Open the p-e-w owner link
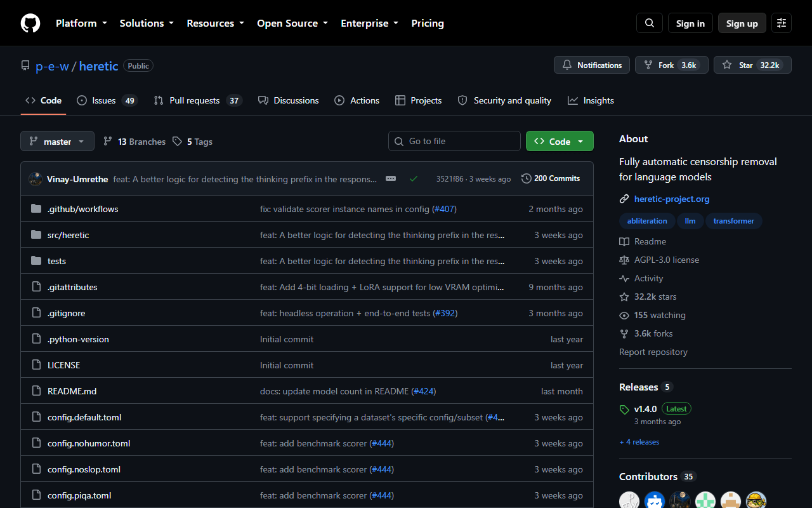This screenshot has width=812, height=508. click(x=52, y=66)
